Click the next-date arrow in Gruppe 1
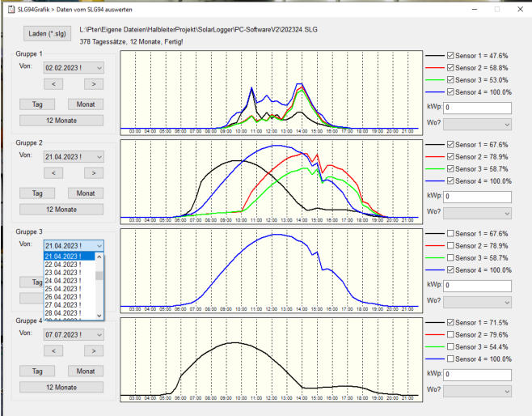The height and width of the screenshot is (416, 532). tap(95, 83)
